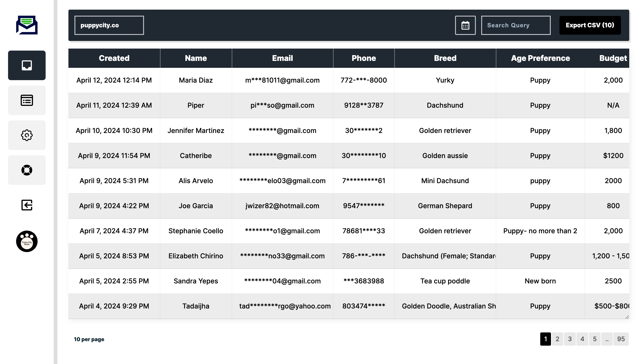The image size is (644, 364).
Task: Open the inbox sidebar icon
Action: point(27,65)
